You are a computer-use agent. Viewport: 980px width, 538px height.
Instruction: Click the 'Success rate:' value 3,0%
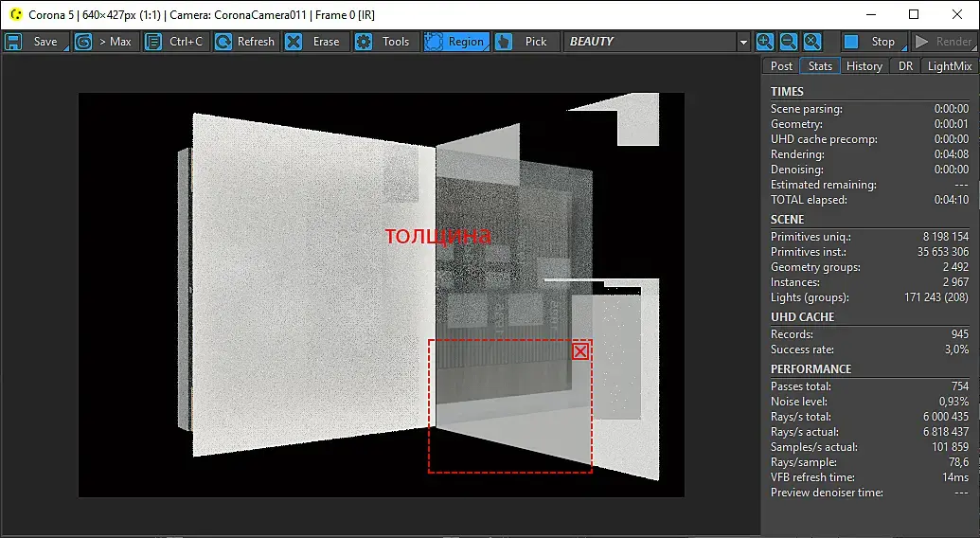click(x=957, y=350)
